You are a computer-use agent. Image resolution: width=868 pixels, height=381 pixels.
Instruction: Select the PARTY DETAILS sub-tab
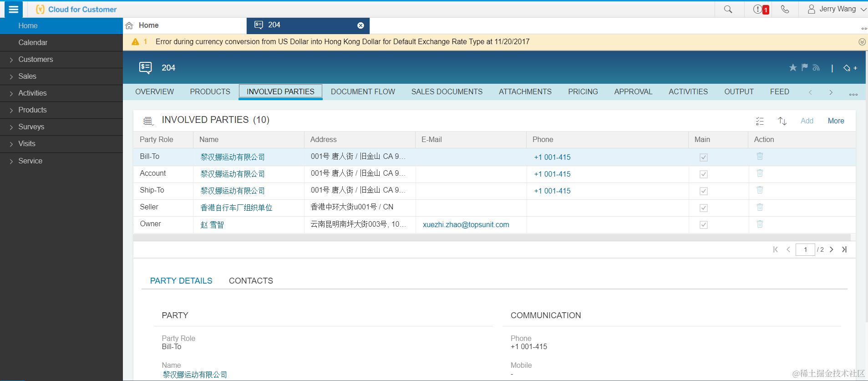(181, 281)
